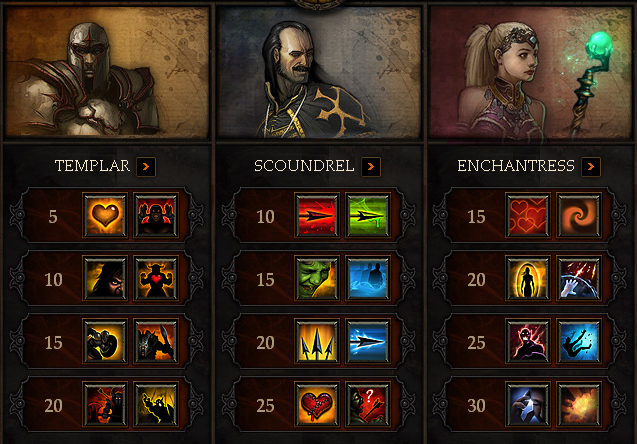
Task: Pick the orange swirl skill at Enchantress level 15
Action: [x=578, y=215]
